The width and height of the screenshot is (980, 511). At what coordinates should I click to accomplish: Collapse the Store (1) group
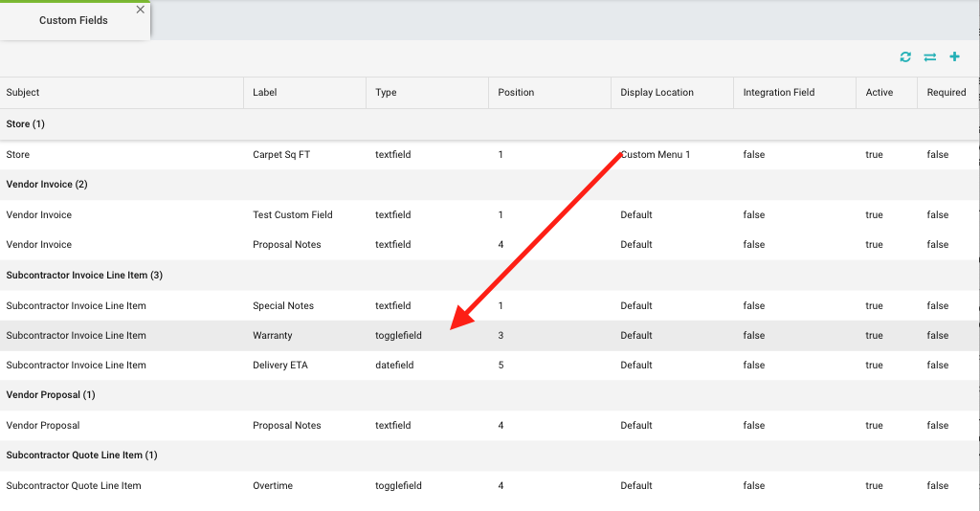[x=26, y=124]
